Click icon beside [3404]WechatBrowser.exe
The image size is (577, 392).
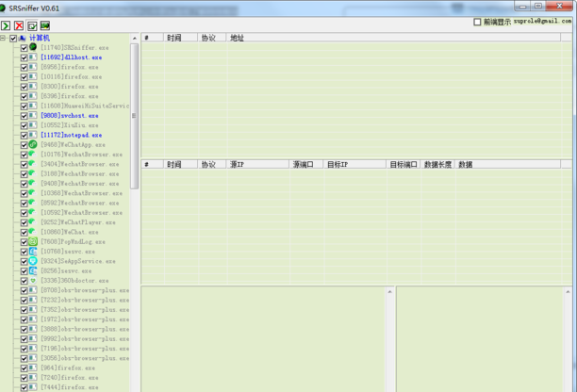point(33,164)
